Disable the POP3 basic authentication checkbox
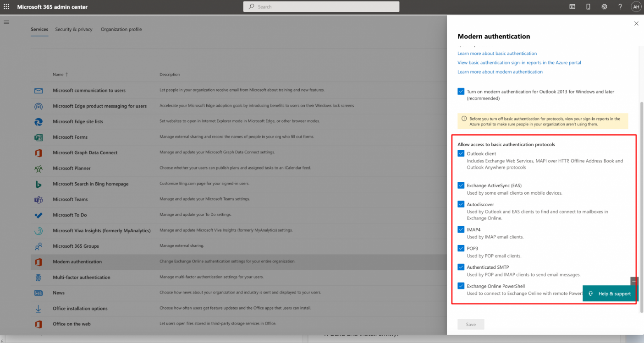The width and height of the screenshot is (644, 343). [461, 248]
